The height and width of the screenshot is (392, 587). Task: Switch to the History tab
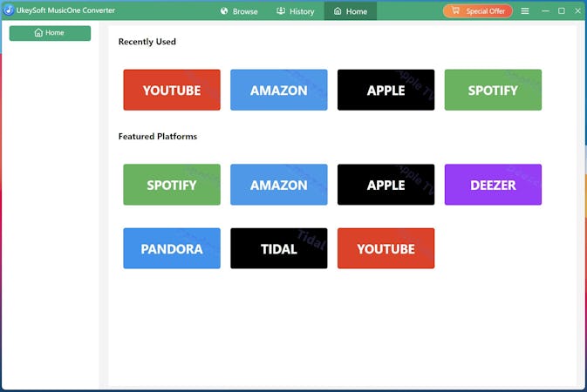pyautogui.click(x=296, y=11)
